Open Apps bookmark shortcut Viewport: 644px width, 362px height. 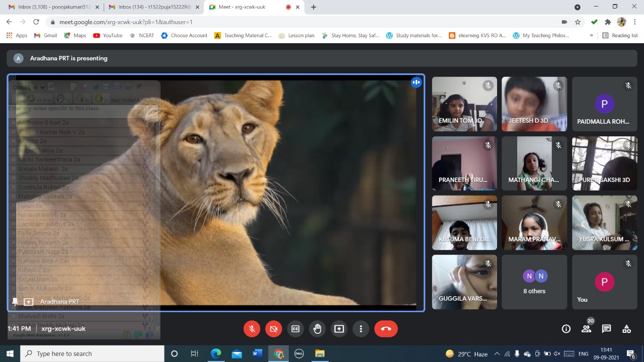pos(17,36)
